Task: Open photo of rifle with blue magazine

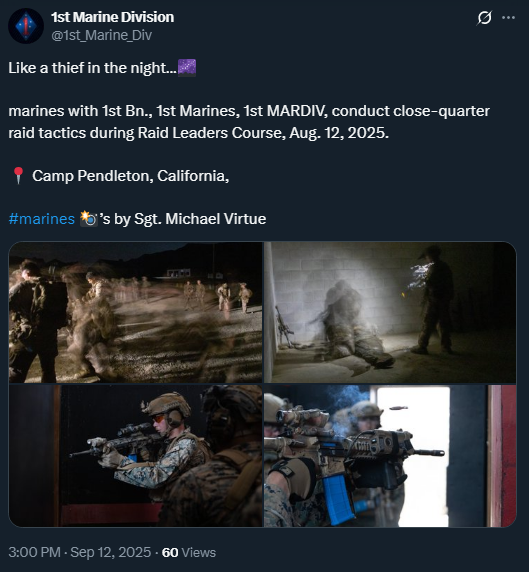Action: pyautogui.click(x=390, y=456)
